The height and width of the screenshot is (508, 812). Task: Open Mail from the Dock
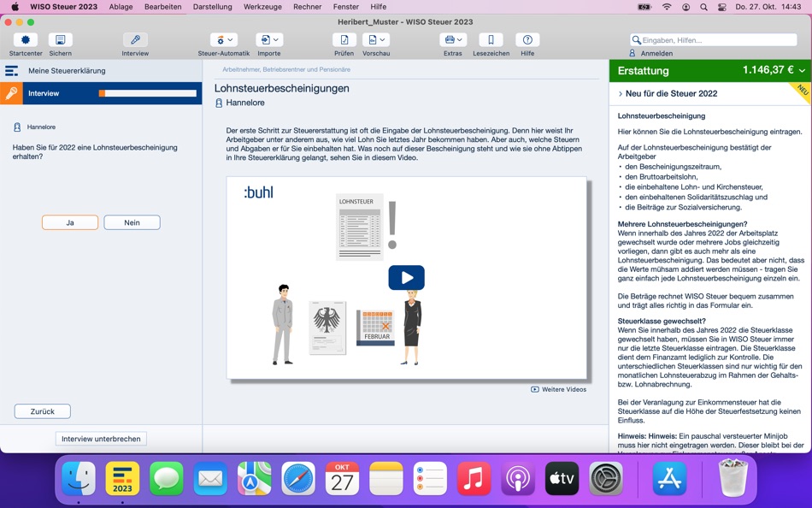tap(210, 478)
